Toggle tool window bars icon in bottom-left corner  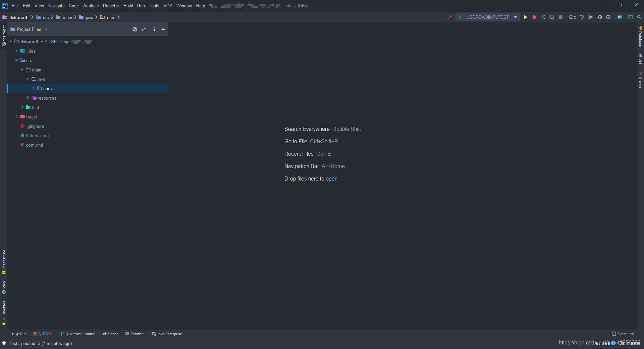pos(4,343)
